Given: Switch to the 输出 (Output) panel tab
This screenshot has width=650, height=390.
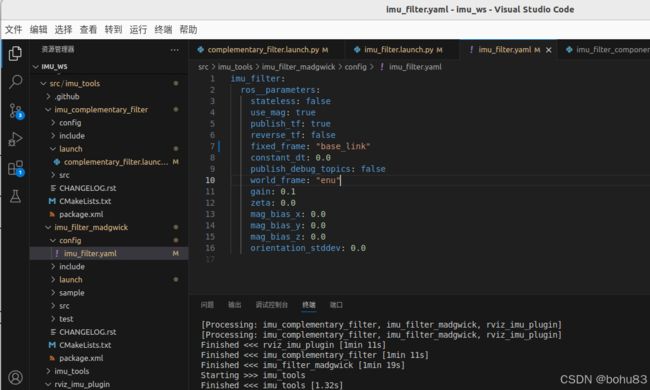Looking at the screenshot, I should pyautogui.click(x=235, y=305).
